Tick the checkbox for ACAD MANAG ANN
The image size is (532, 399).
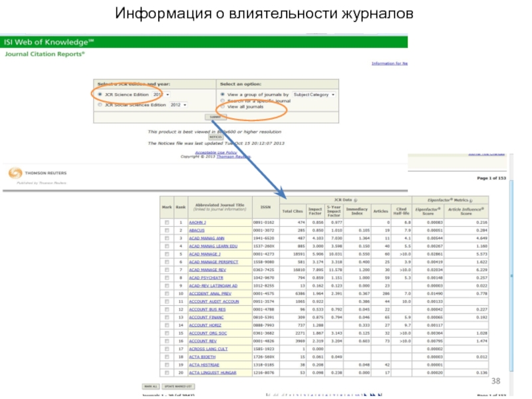(x=167, y=238)
